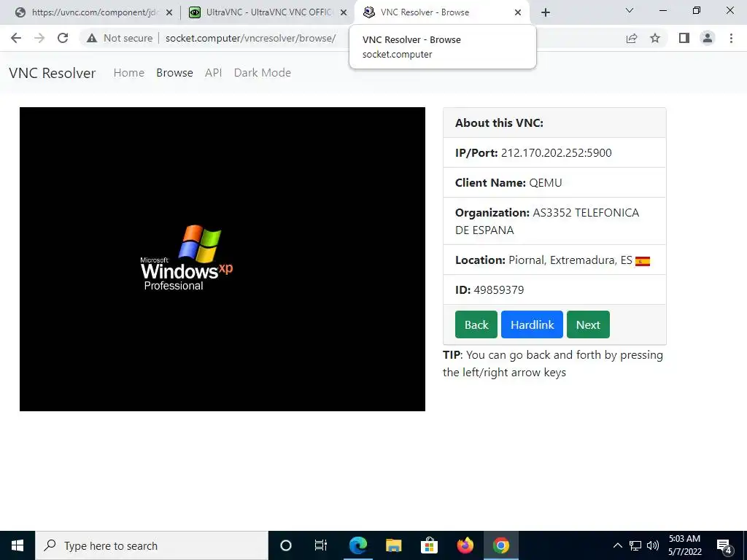Switch to the UltraVNC VNC OFFICIAL tab

point(268,12)
